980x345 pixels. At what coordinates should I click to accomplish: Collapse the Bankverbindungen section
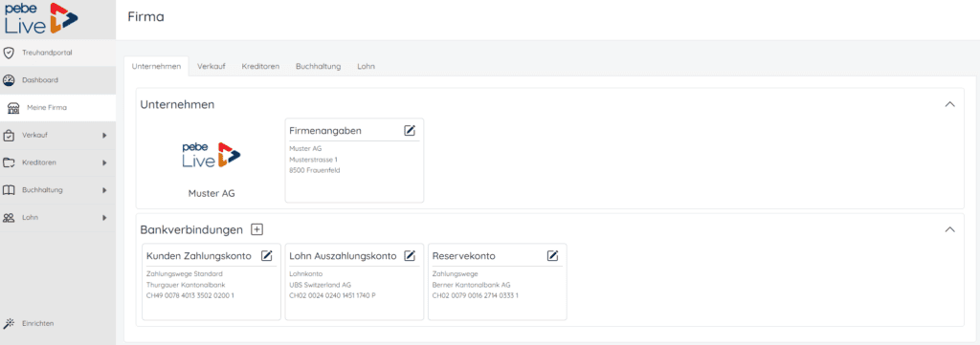pos(950,229)
